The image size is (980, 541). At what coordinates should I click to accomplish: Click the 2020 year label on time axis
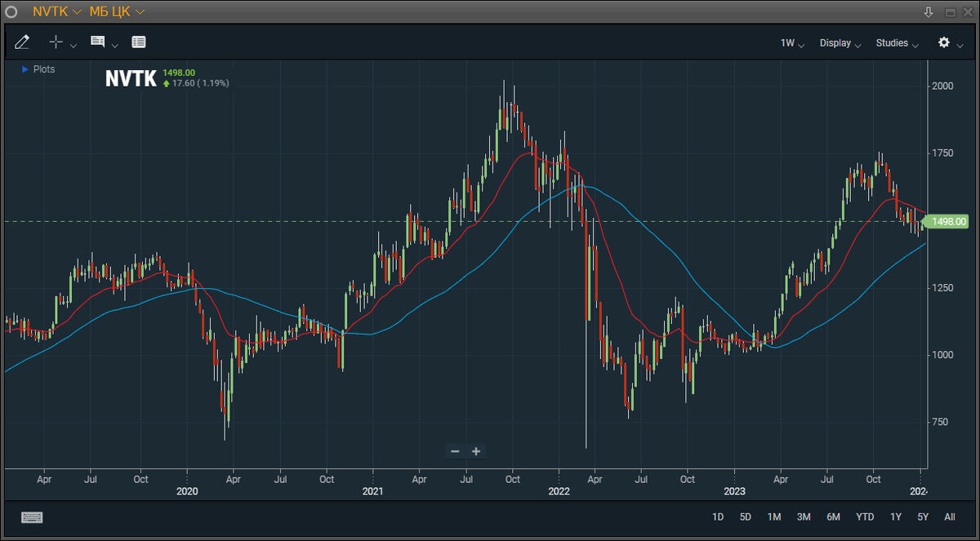coord(187,491)
